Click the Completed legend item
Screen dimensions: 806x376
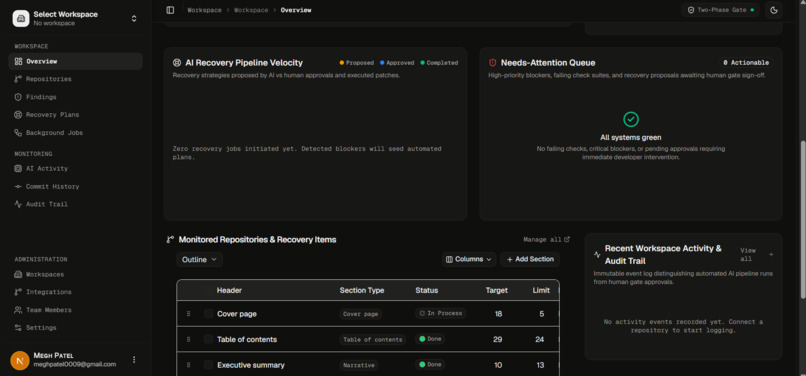(x=439, y=63)
